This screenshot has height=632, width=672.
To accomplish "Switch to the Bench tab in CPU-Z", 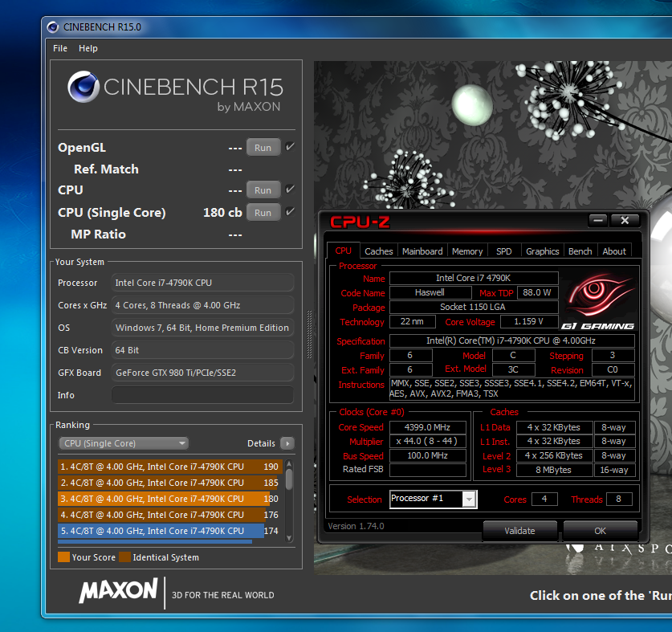I will point(580,251).
